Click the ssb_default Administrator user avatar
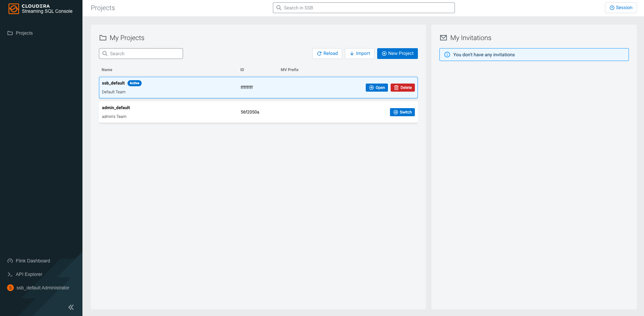This screenshot has height=316, width=644. click(10, 288)
